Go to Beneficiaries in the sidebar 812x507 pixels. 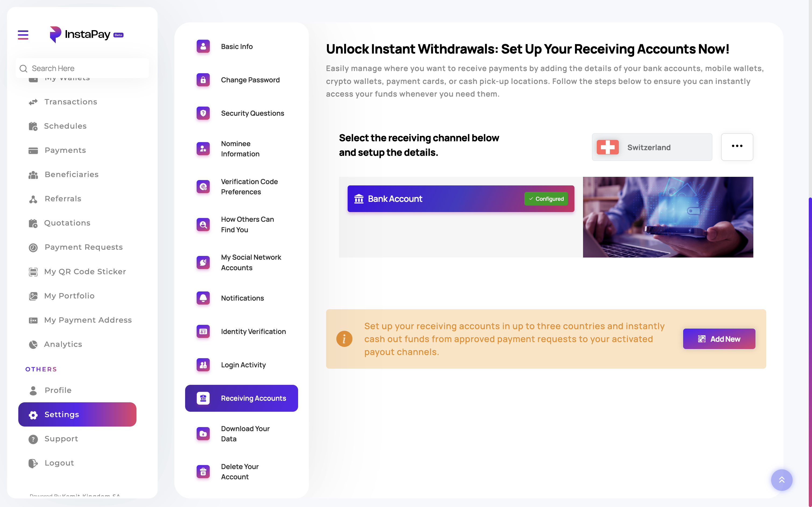click(71, 174)
